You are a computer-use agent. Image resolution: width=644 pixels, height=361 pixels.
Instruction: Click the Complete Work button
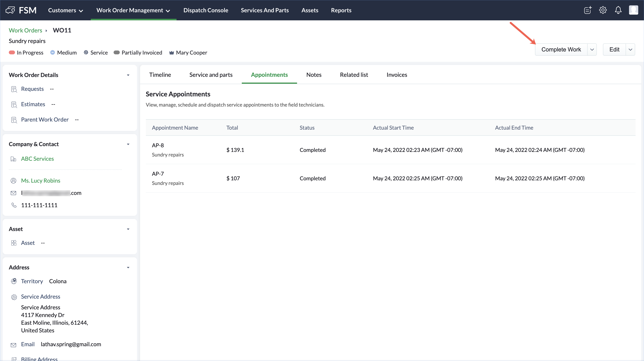point(561,50)
